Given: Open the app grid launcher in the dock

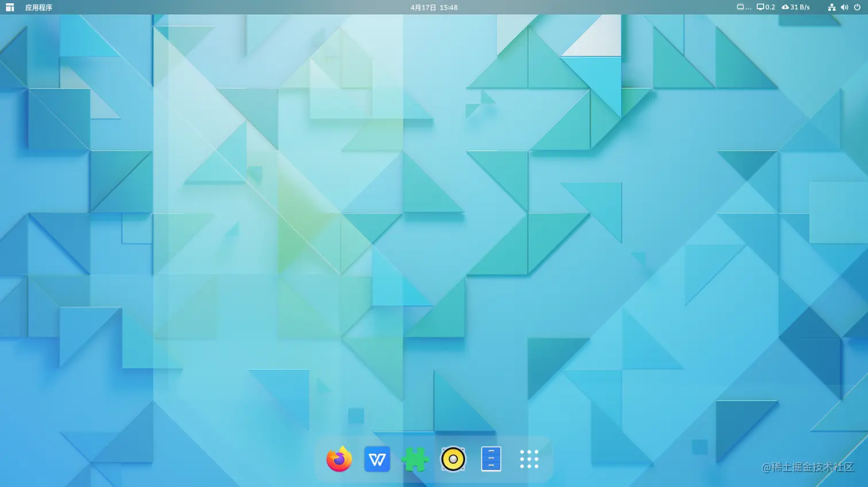Looking at the screenshot, I should coord(528,458).
